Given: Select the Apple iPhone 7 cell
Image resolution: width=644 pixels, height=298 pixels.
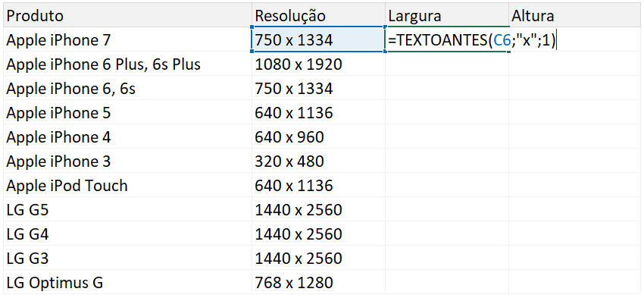Looking at the screenshot, I should point(128,40).
